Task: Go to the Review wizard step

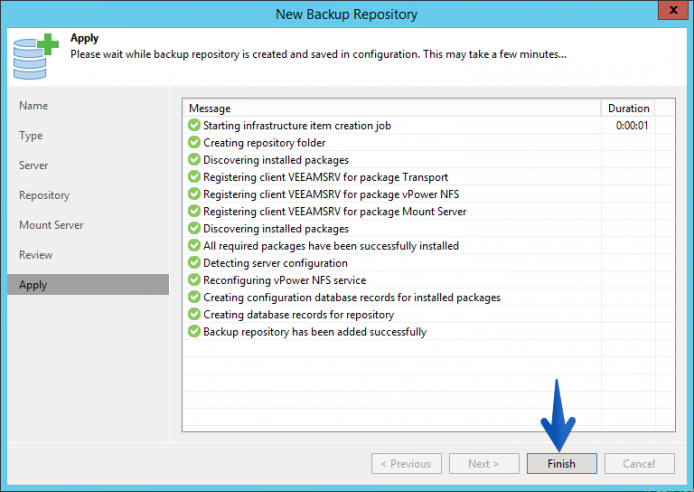Action: (35, 255)
